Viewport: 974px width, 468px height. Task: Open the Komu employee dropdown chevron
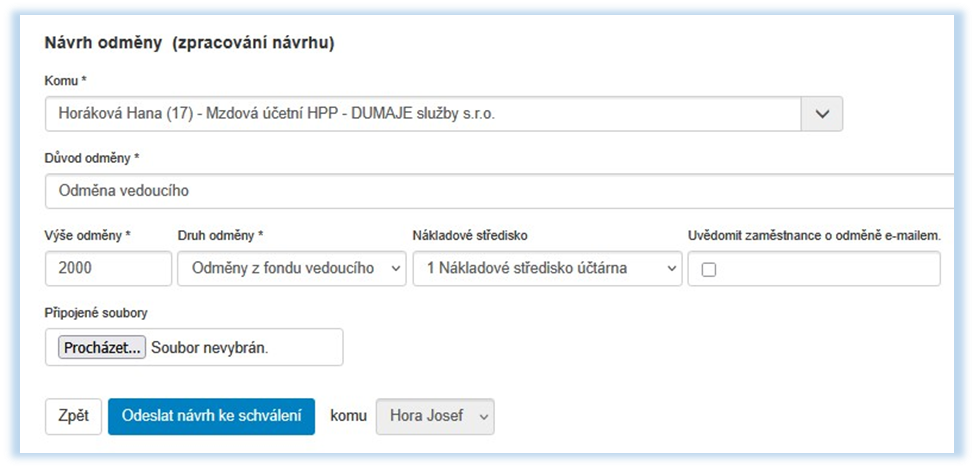(822, 114)
